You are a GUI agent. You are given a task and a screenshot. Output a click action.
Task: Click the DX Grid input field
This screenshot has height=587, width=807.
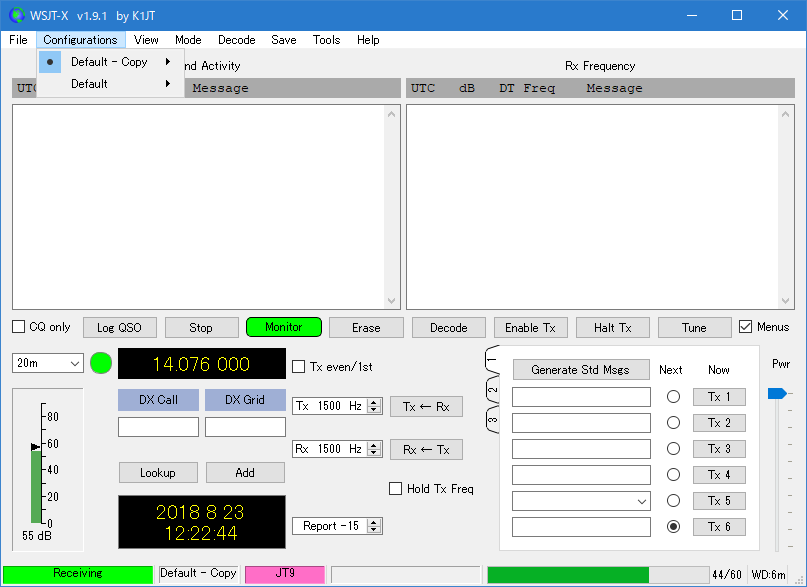point(245,427)
